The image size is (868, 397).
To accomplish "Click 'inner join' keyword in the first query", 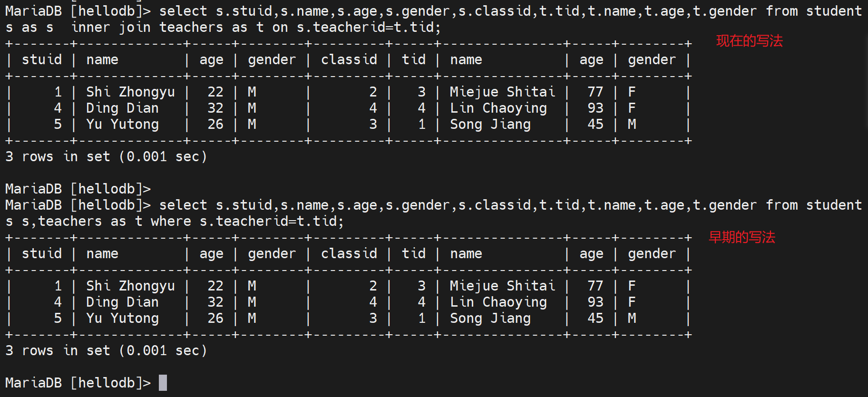I will pos(111,28).
